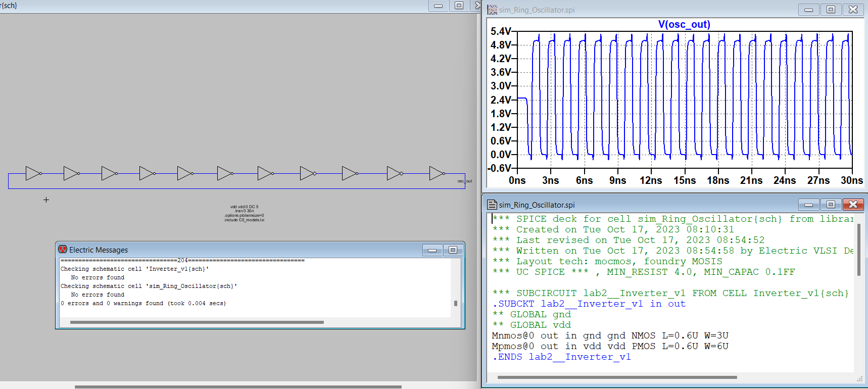
Task: Use the SPICE text window vertical scrollbar
Action: coord(858,250)
